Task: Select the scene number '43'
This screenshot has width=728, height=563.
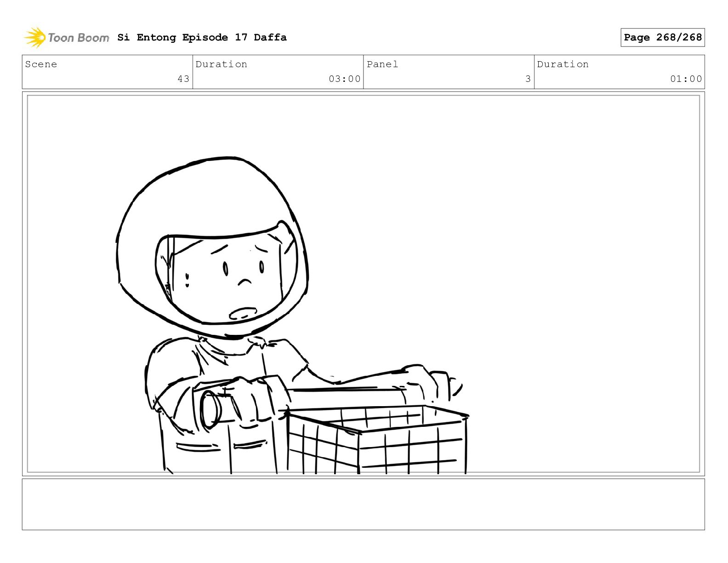Action: tap(183, 79)
